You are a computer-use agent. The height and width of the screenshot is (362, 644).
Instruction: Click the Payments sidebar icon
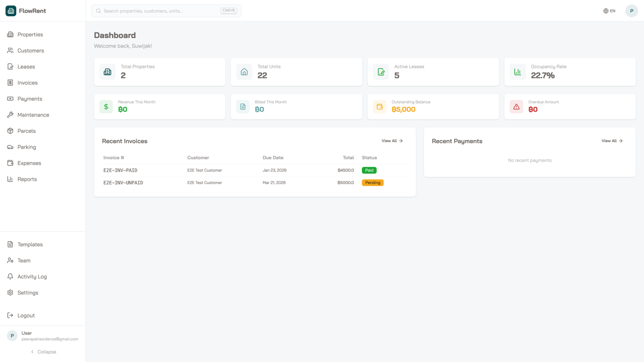coord(10,99)
